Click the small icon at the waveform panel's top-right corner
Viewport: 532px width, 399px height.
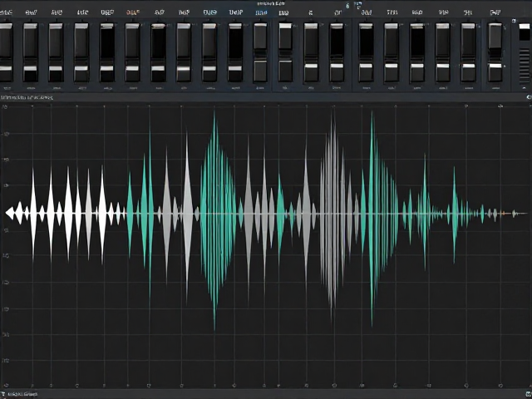pos(529,97)
